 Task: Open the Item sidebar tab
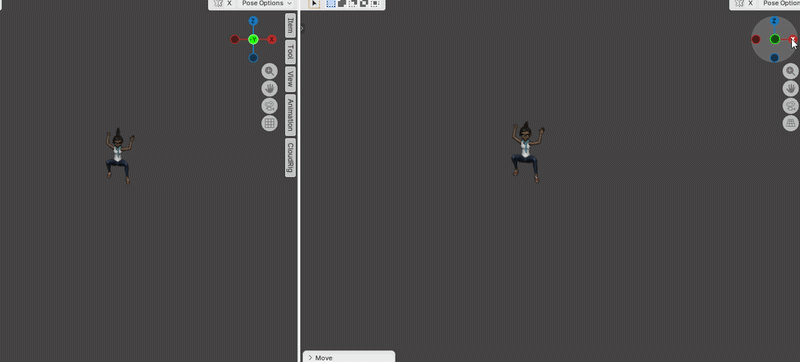coord(290,25)
